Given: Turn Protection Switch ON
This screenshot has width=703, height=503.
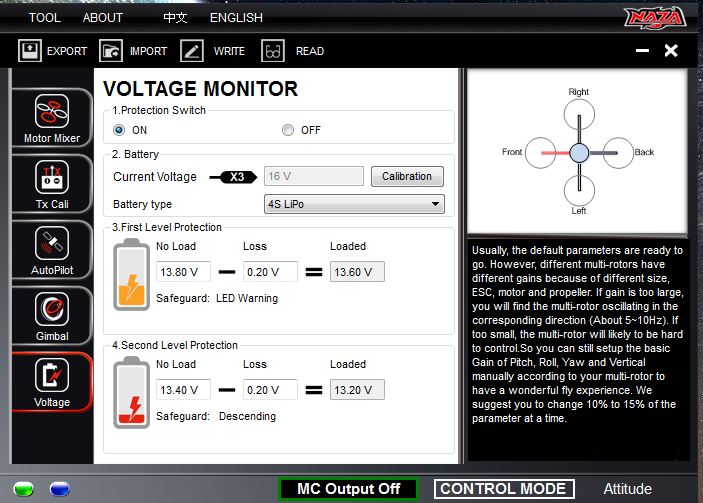Looking at the screenshot, I should click(119, 130).
